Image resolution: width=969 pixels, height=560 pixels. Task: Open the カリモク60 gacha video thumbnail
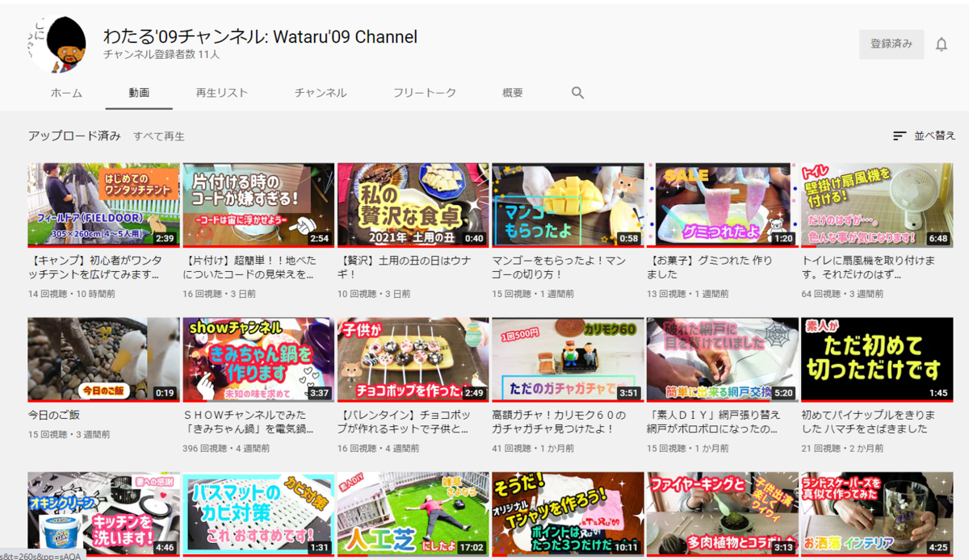(568, 360)
